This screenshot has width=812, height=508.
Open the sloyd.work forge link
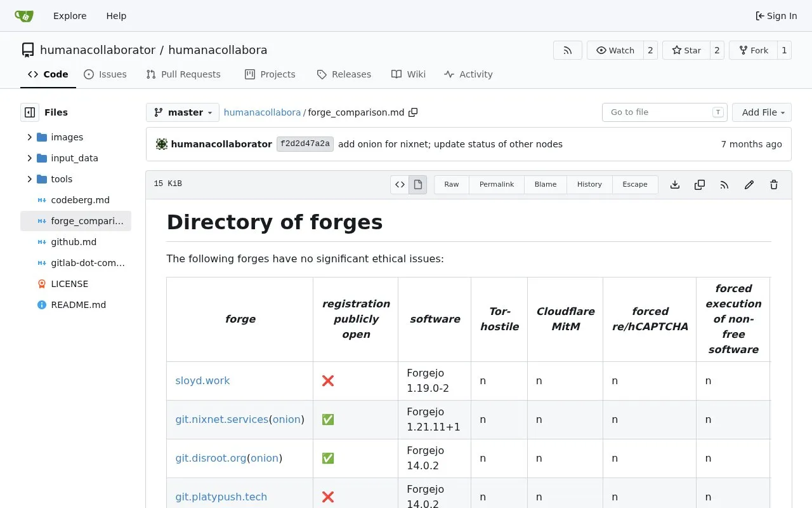tap(202, 381)
